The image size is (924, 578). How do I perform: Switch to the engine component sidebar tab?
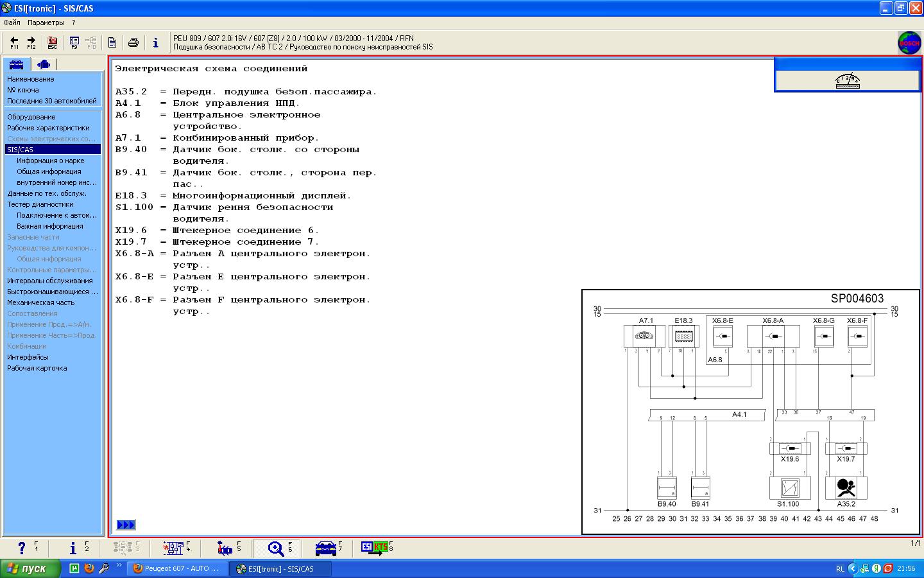(x=44, y=64)
